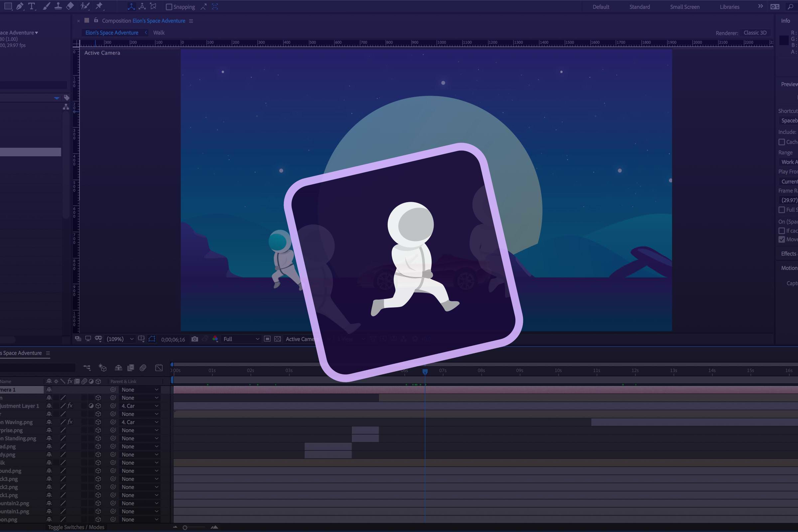This screenshot has width=798, height=532.
Task: Tick the Full Screen checkbox in the Preview panel
Action: [782, 210]
